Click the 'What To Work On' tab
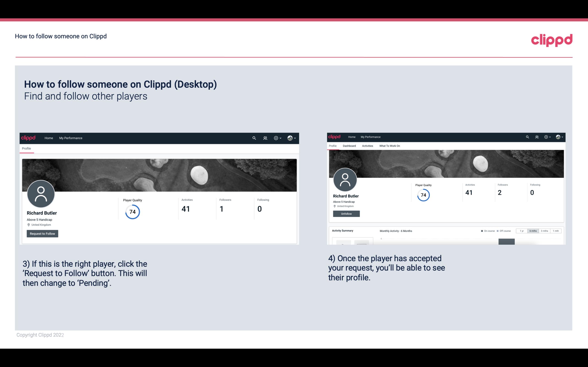 click(x=389, y=146)
